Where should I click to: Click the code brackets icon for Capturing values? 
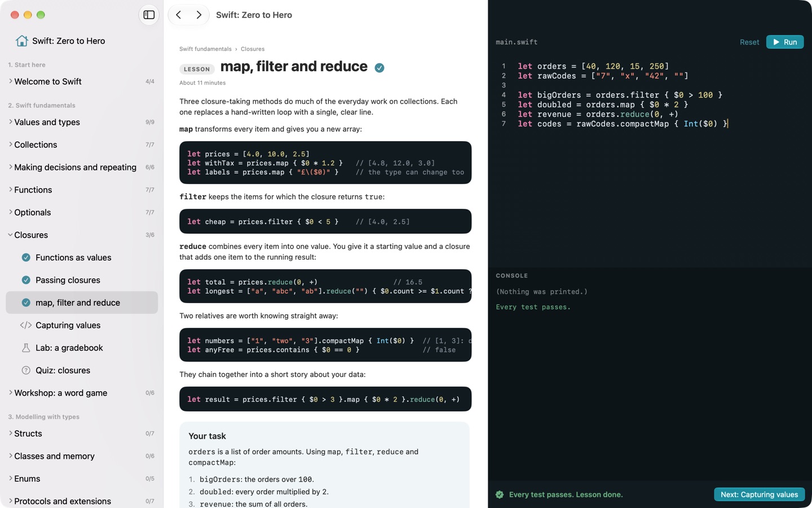tap(26, 325)
